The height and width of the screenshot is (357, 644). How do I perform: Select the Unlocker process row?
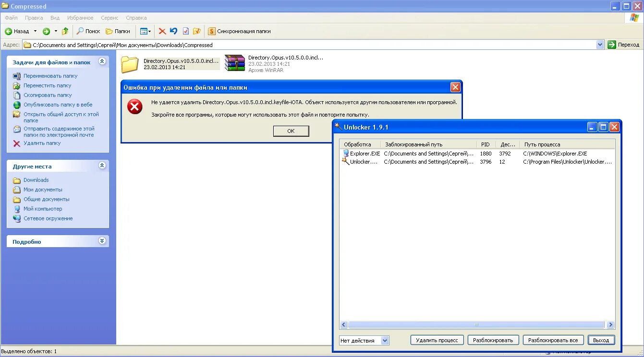pos(477,162)
